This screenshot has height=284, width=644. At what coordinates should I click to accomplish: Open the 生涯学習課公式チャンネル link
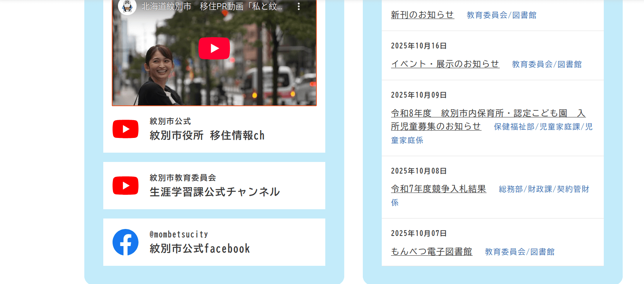pyautogui.click(x=215, y=192)
